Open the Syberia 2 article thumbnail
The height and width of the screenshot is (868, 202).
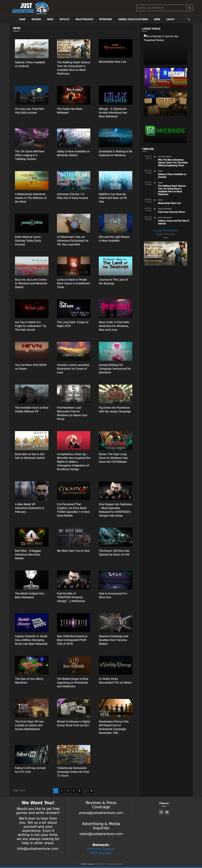click(32, 49)
